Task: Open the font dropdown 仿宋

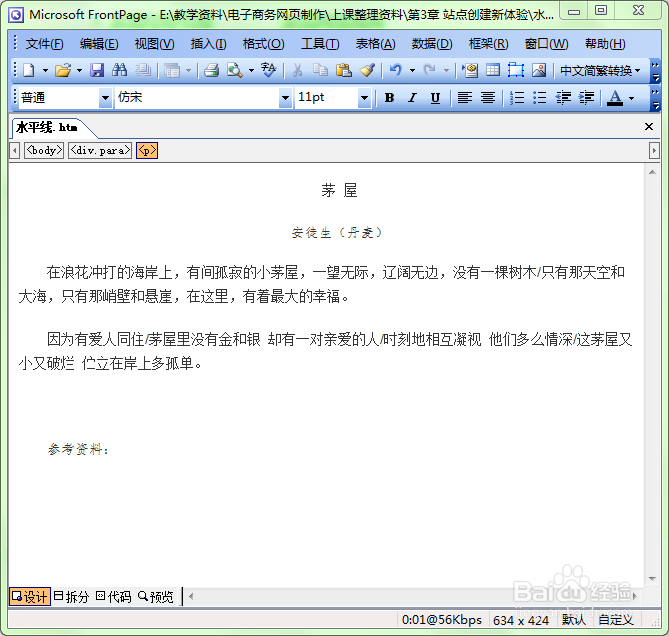Action: click(x=285, y=98)
